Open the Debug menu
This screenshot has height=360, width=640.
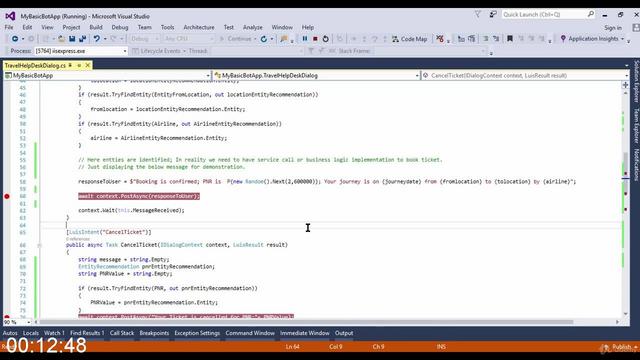pyautogui.click(x=120, y=27)
